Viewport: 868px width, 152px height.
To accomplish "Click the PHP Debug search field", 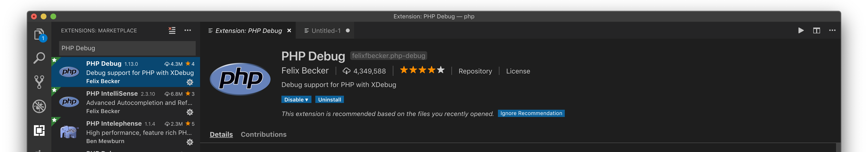I will 127,48.
